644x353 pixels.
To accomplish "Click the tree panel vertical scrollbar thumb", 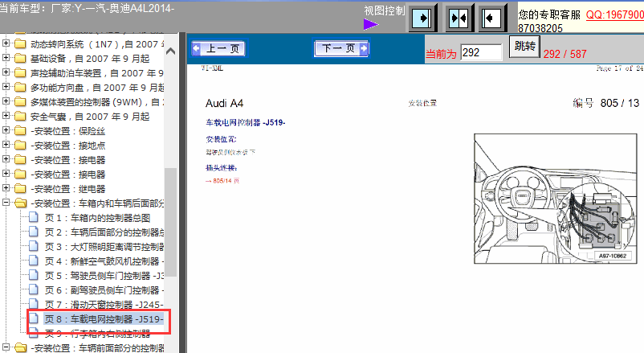I will pos(170,222).
